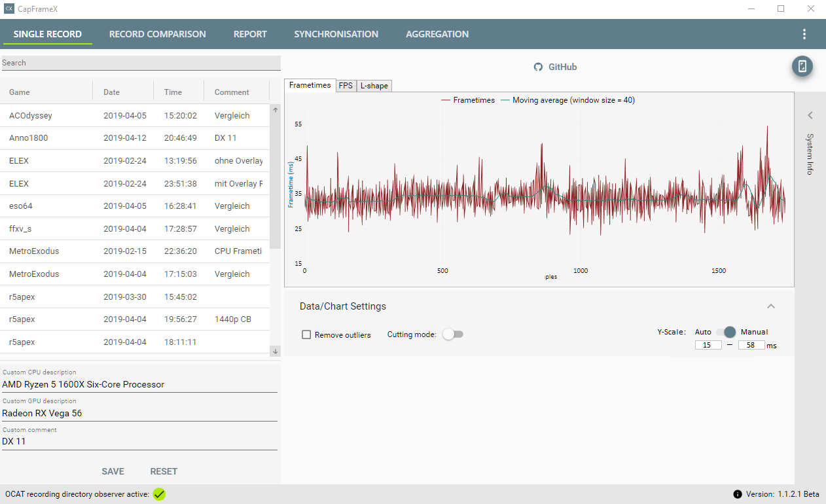Image resolution: width=826 pixels, height=504 pixels.
Task: Open the Synchronisation tab
Action: [x=336, y=34]
